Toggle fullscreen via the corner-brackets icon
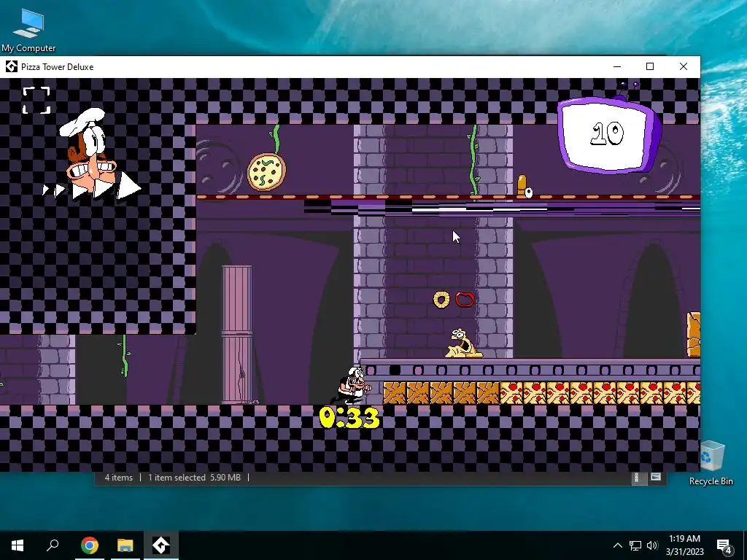Image resolution: width=747 pixels, height=560 pixels. click(36, 100)
